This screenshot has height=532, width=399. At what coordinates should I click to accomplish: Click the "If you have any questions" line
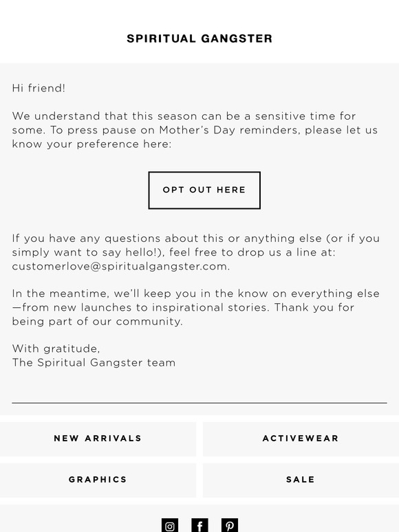[196, 239]
